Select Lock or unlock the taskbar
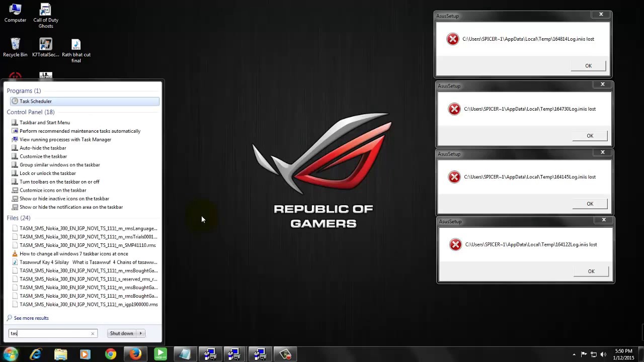This screenshot has height=362, width=644. [47, 173]
